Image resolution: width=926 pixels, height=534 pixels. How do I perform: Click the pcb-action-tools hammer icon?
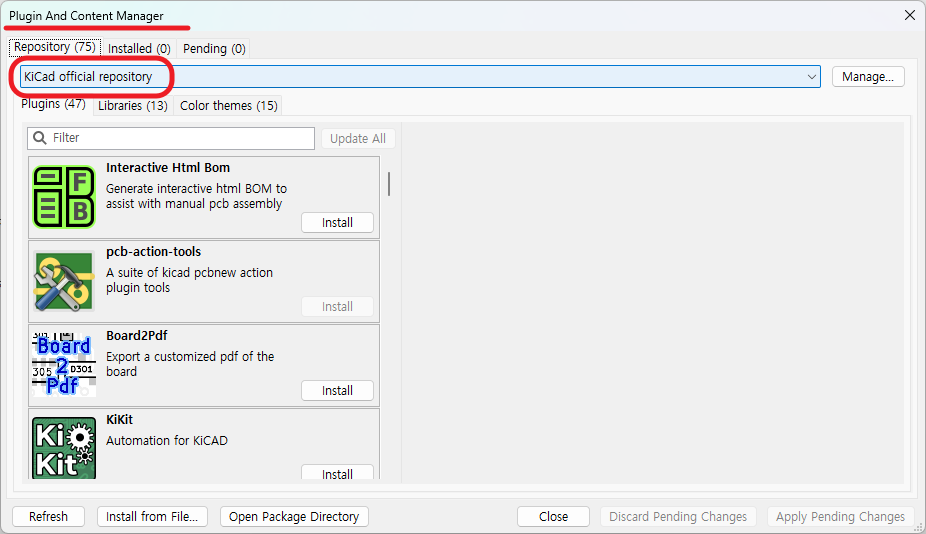[x=64, y=281]
